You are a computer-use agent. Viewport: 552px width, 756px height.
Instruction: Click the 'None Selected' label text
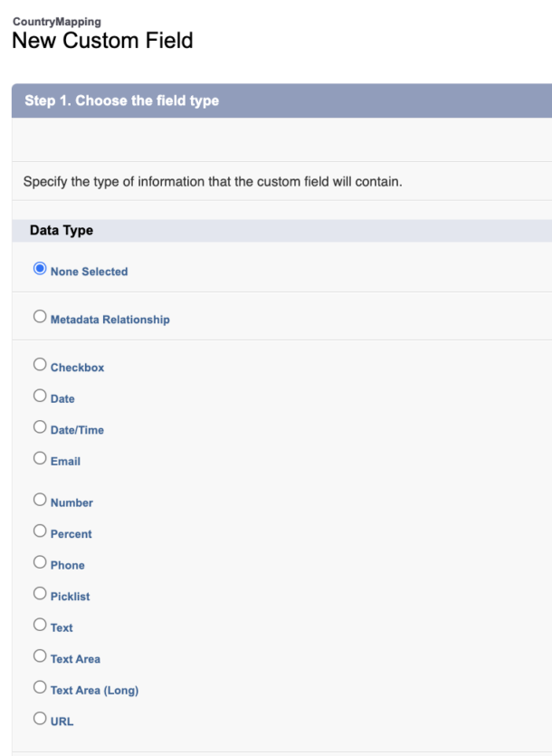[x=89, y=272]
